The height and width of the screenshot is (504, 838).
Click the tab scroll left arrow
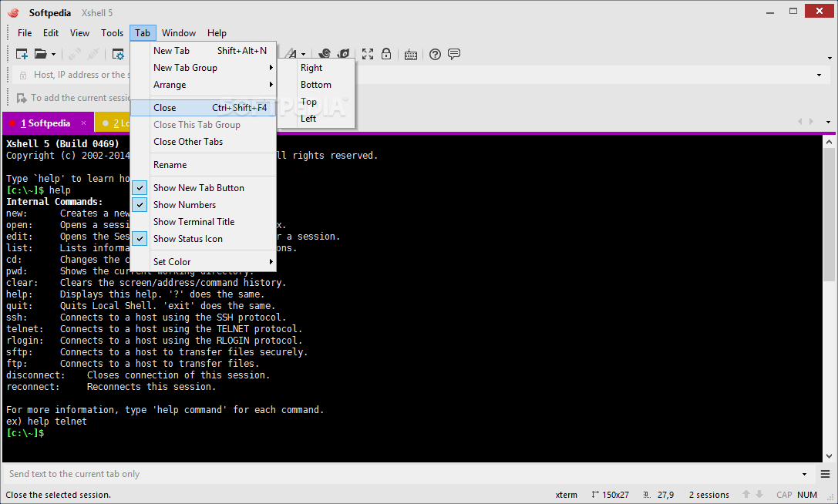click(x=800, y=122)
